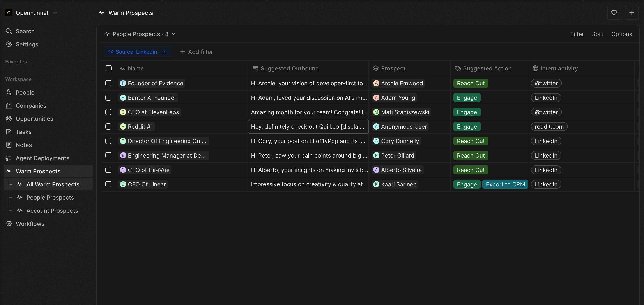The width and height of the screenshot is (644, 305).
Task: Click the OpenFunnel workspace logo icon
Action: point(9,13)
